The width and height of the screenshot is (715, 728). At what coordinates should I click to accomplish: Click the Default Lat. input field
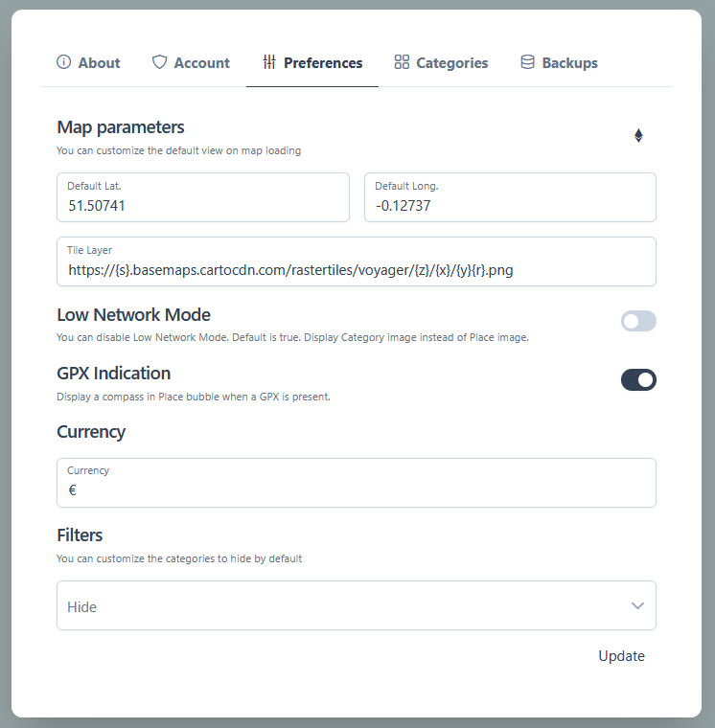tap(202, 205)
